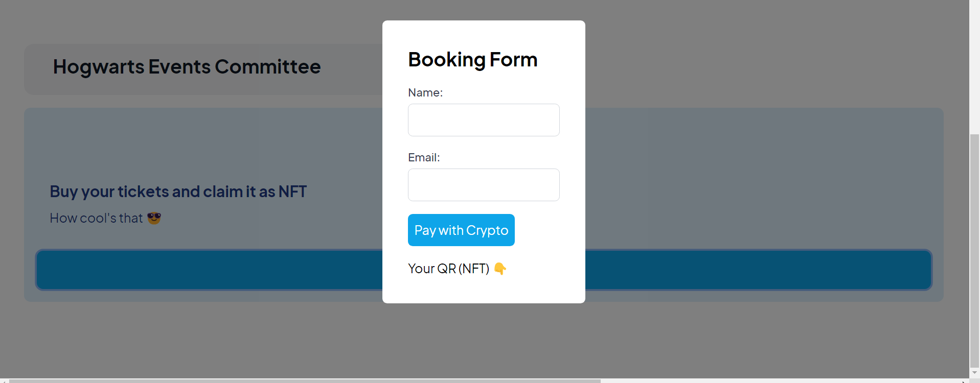980x383 pixels.
Task: Click the How cool's that text
Action: coord(96,218)
